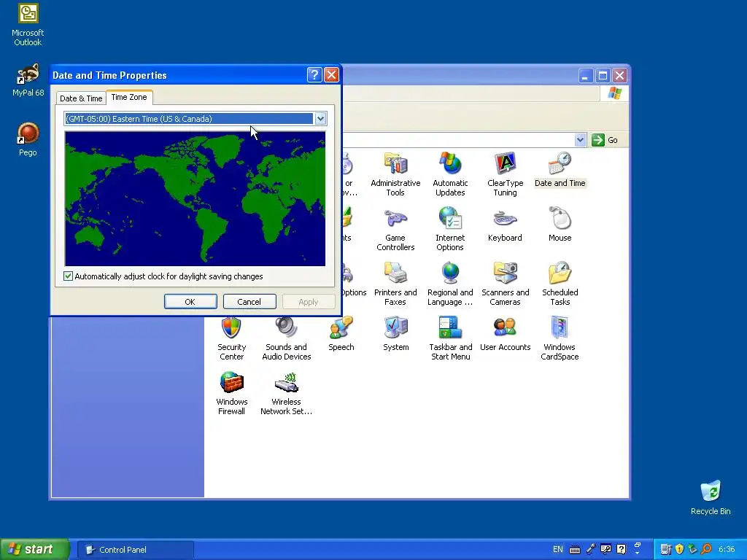
Task: Open Printers and Faxes icon
Action: tap(395, 284)
